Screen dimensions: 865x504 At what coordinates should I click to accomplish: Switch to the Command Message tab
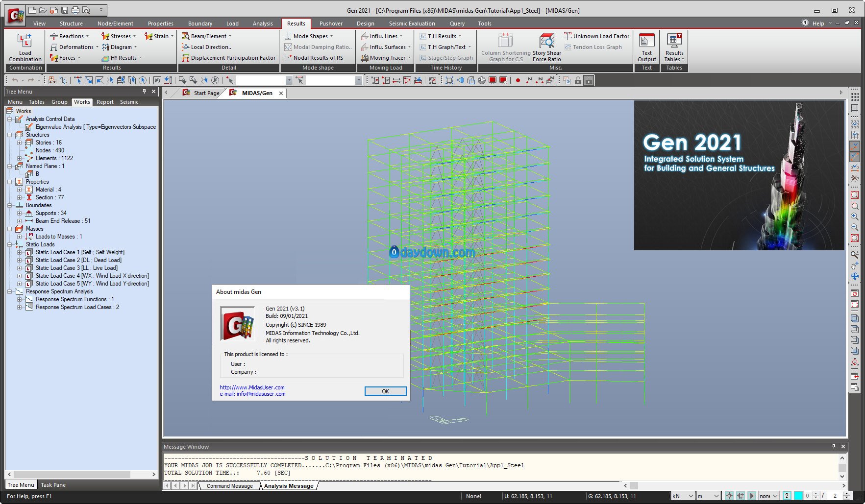[x=229, y=486]
